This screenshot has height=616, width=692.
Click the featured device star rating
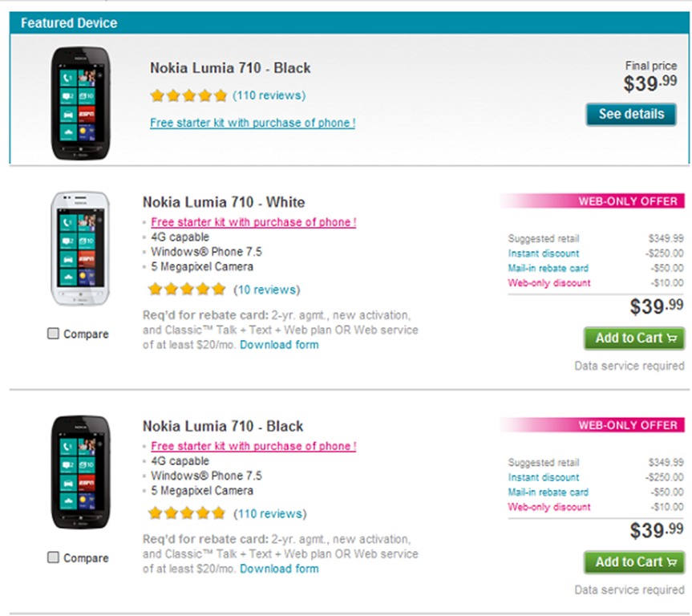click(x=188, y=95)
